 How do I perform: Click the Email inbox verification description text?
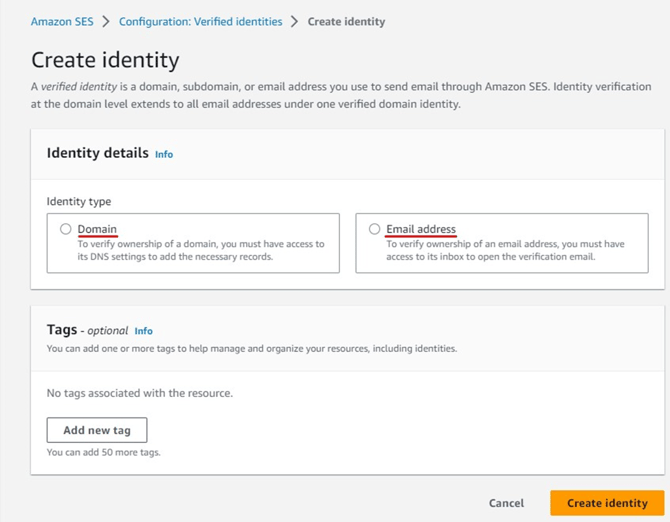tap(505, 249)
